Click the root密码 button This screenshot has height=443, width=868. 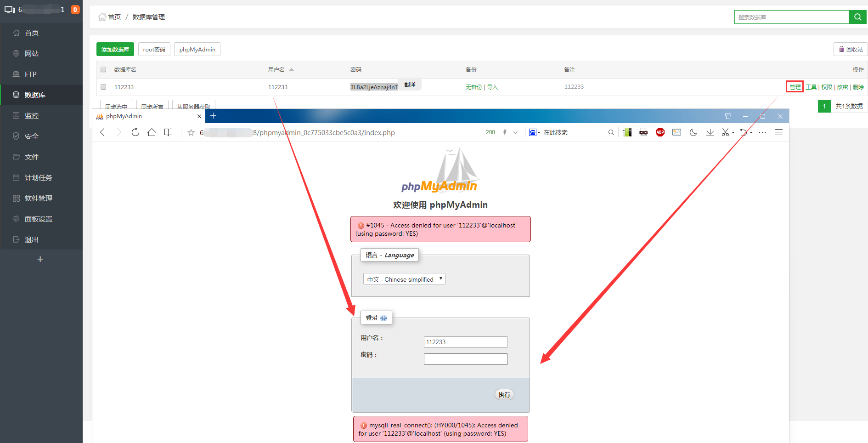coord(154,49)
